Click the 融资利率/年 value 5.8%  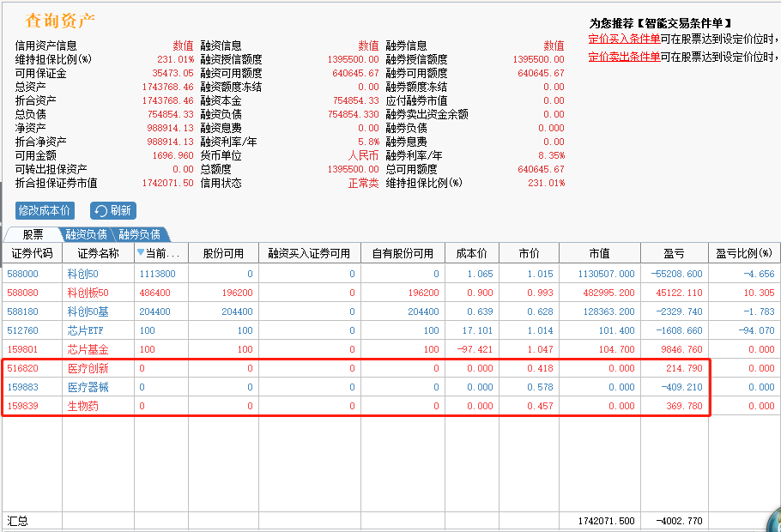tap(368, 142)
